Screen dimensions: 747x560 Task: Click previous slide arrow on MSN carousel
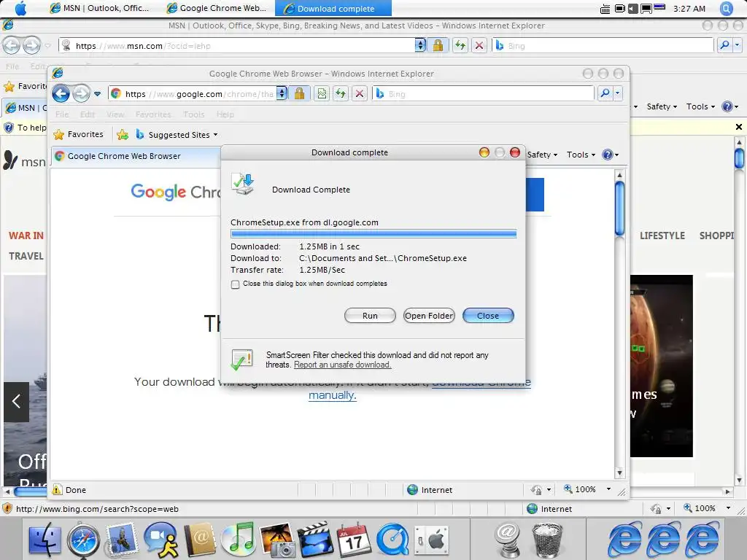pos(16,402)
